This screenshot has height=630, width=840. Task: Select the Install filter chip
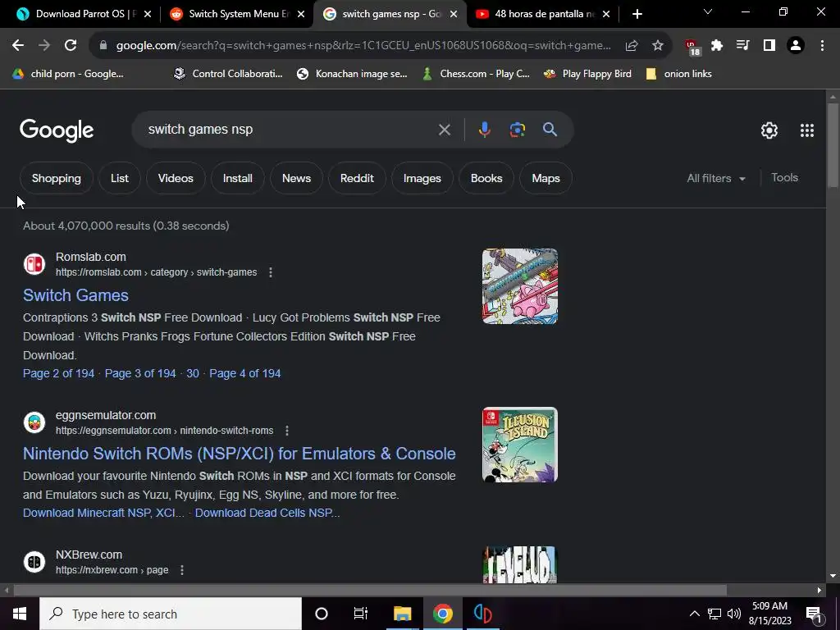tap(237, 178)
